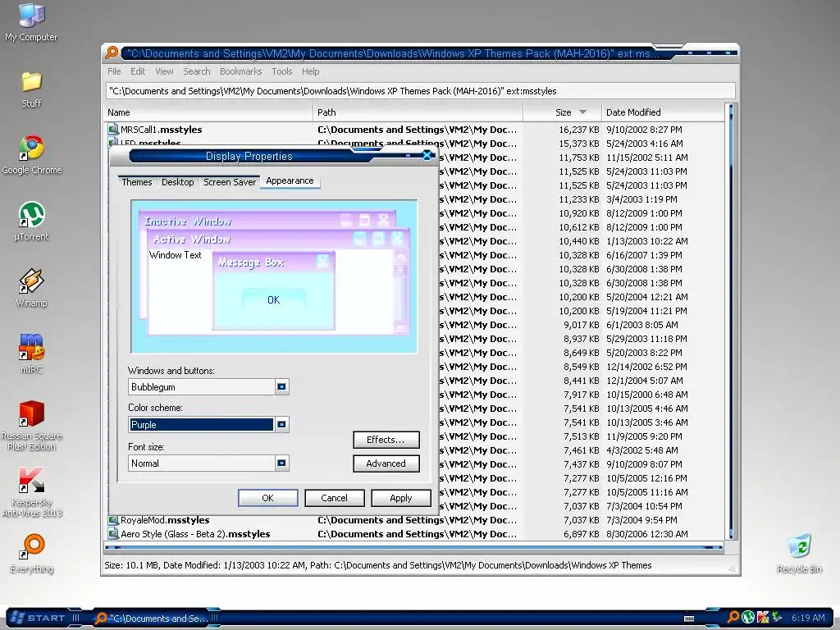
Task: Open the Help menu in Everything
Action: tap(310, 71)
